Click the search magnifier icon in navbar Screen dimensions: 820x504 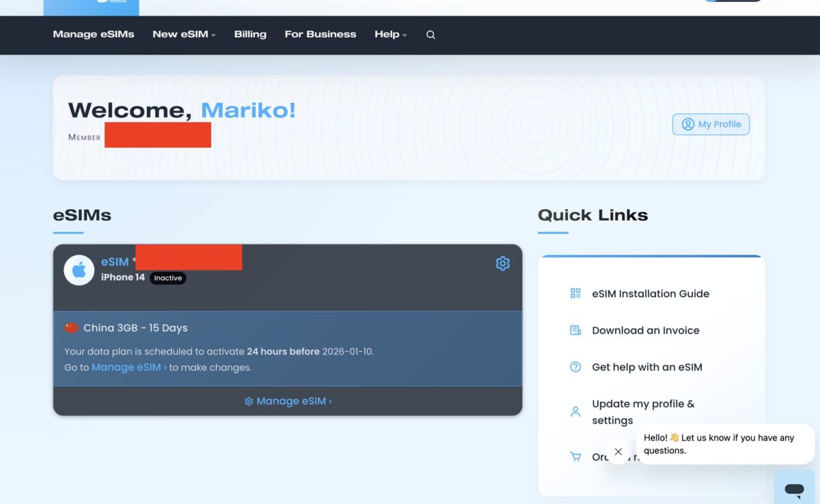tap(430, 35)
